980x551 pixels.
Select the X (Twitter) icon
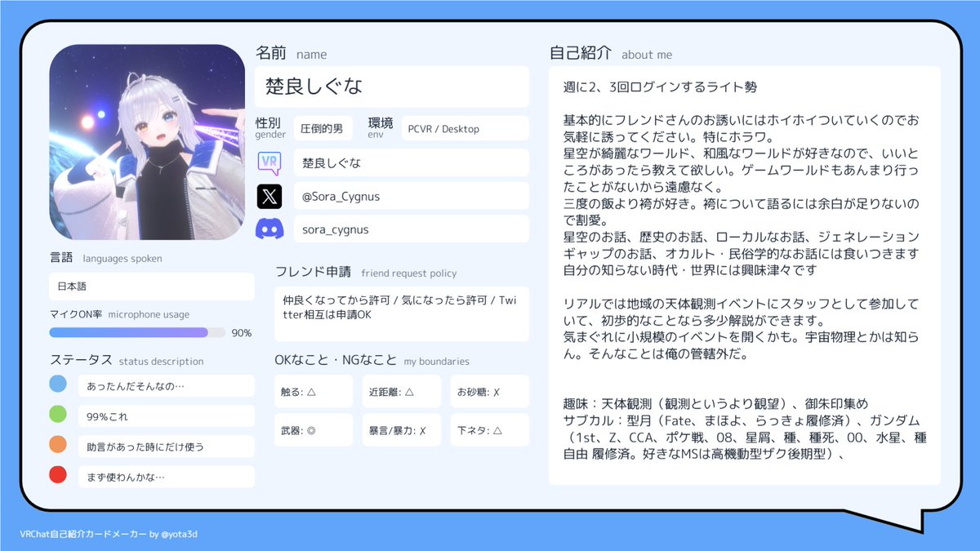click(270, 196)
